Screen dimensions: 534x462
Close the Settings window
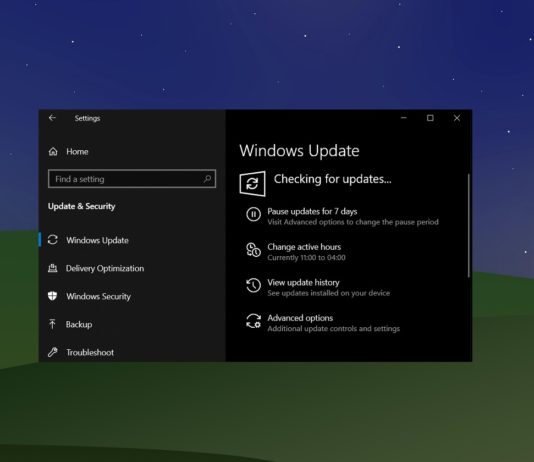457,118
